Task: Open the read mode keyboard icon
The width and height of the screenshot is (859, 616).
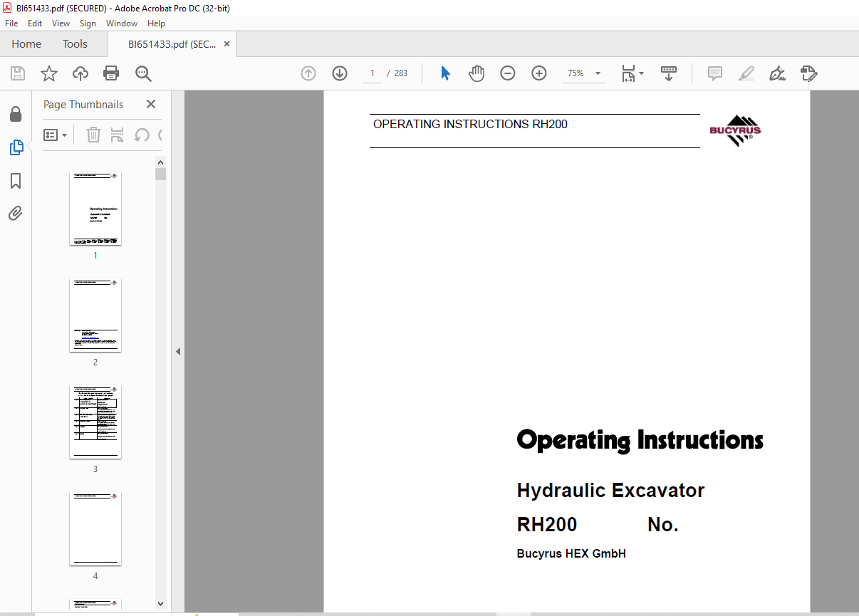Action: pos(669,73)
